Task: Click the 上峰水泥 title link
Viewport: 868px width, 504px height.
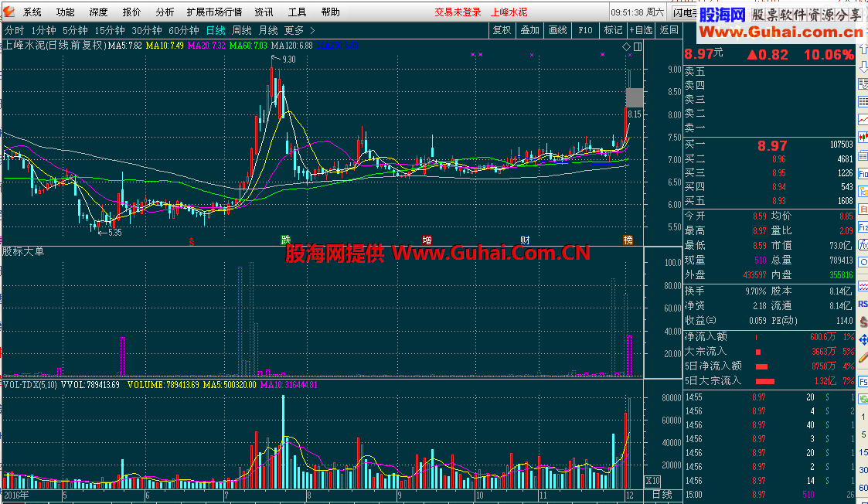Action: click(x=509, y=12)
